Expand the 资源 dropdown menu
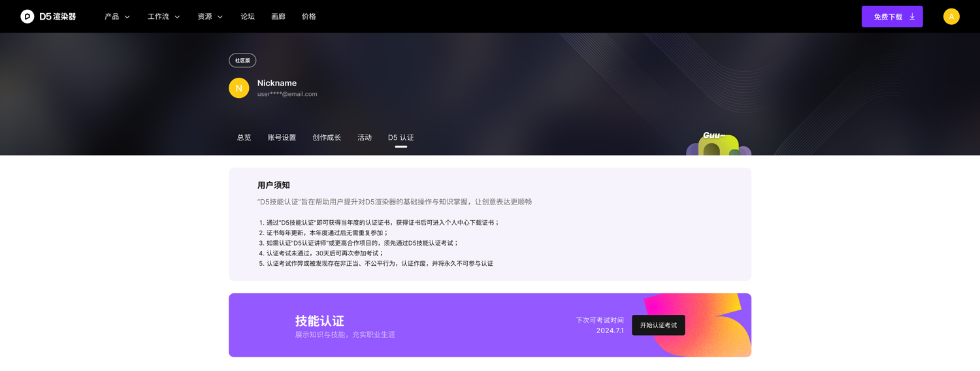 [x=210, y=16]
